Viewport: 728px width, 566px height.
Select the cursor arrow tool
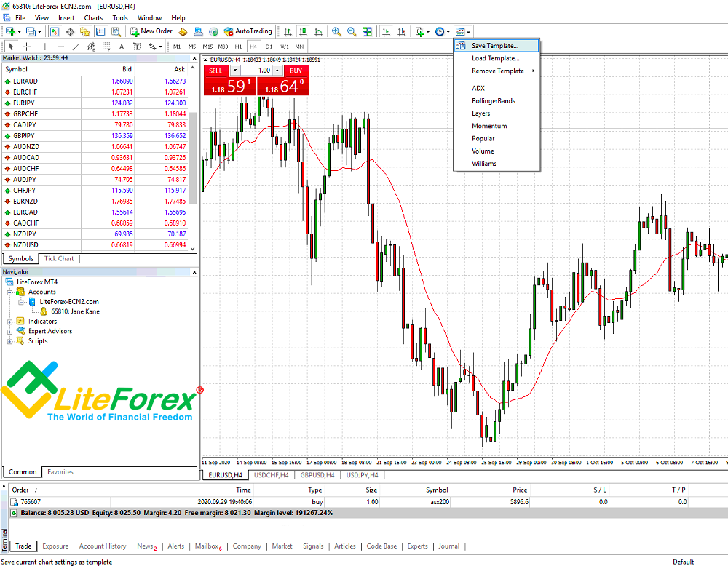point(11,47)
